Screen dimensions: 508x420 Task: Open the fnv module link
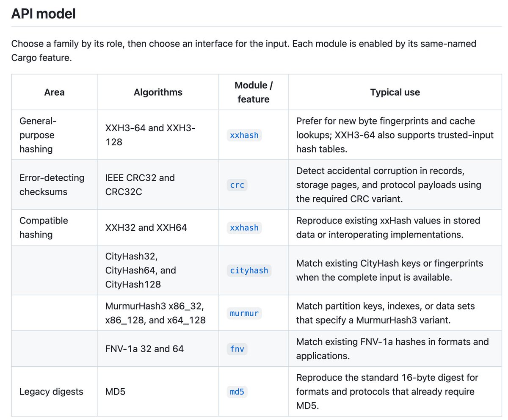tap(237, 349)
